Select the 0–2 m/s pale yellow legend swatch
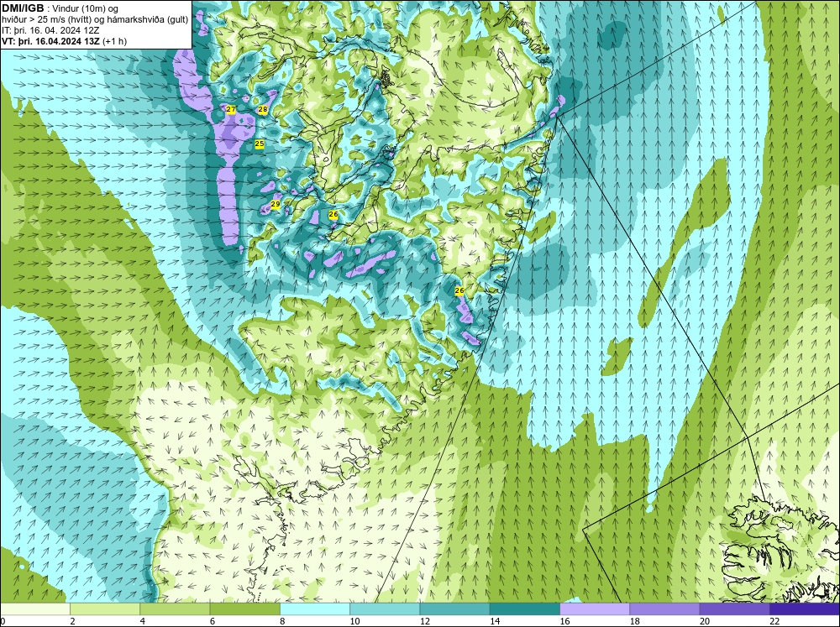The image size is (840, 627). click(34, 609)
